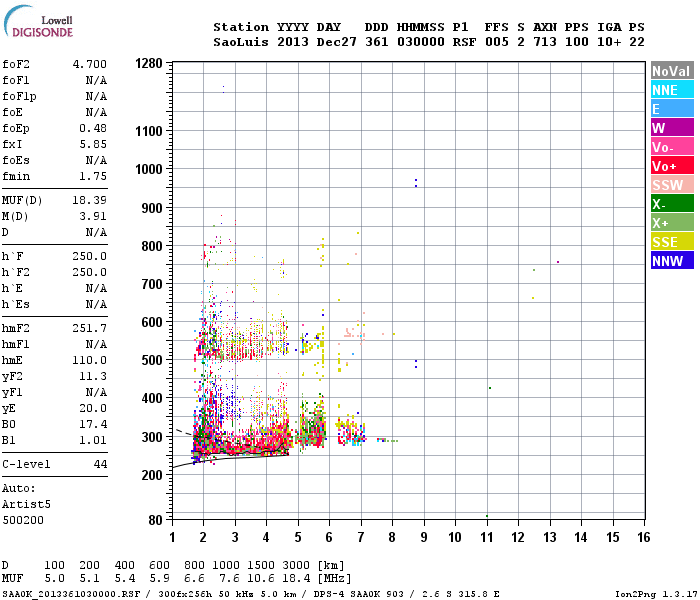Click the yF2 value 11.3
The height and width of the screenshot is (600, 700).
tap(93, 376)
